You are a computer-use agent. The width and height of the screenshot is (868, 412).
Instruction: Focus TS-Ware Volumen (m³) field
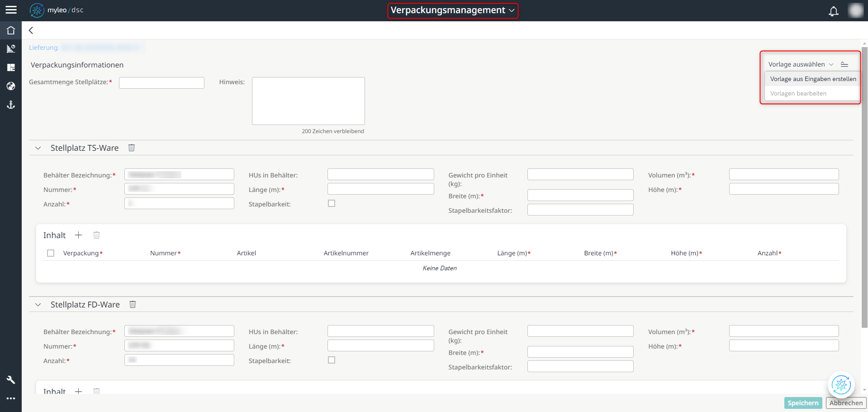784,174
